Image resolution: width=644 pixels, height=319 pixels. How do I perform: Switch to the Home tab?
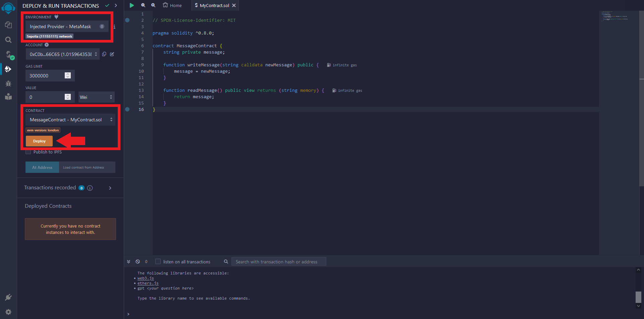[x=172, y=5]
